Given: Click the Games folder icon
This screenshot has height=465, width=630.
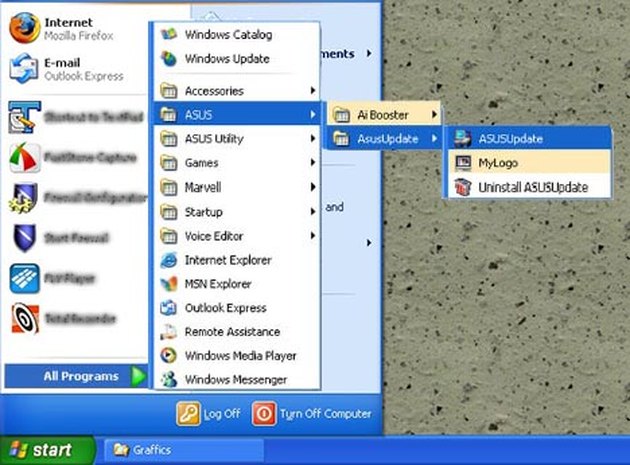Looking at the screenshot, I should tap(169, 163).
